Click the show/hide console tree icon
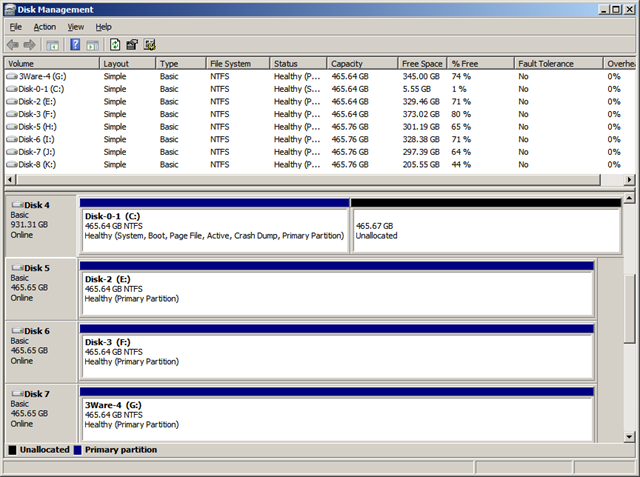 click(52, 45)
